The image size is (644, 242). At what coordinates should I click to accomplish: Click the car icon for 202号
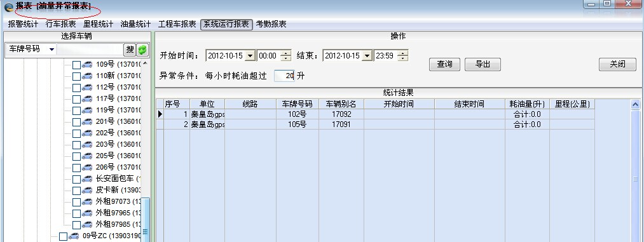click(x=87, y=133)
